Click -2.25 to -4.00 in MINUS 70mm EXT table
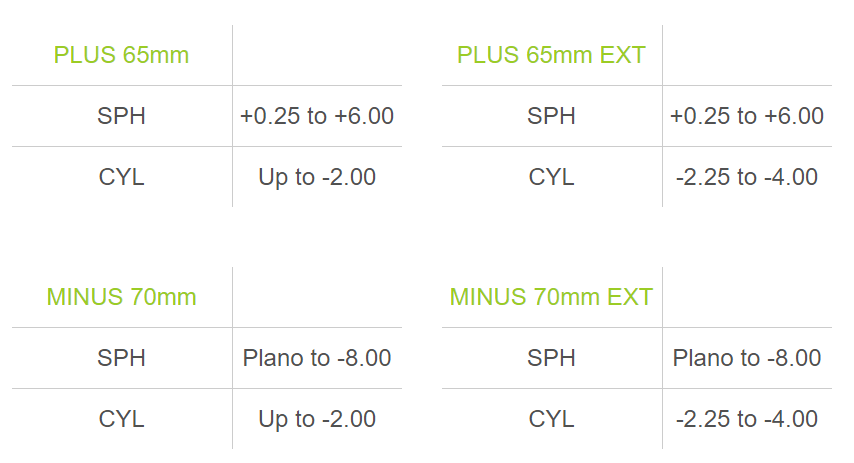 [747, 419]
